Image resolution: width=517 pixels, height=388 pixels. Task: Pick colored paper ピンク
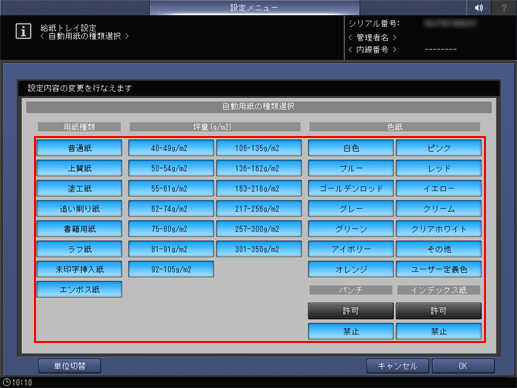(x=439, y=148)
